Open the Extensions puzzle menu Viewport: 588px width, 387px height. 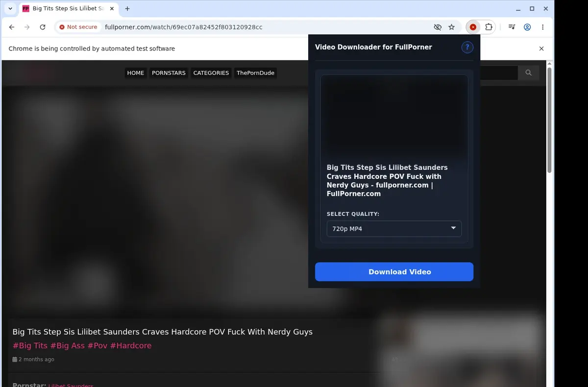489,27
